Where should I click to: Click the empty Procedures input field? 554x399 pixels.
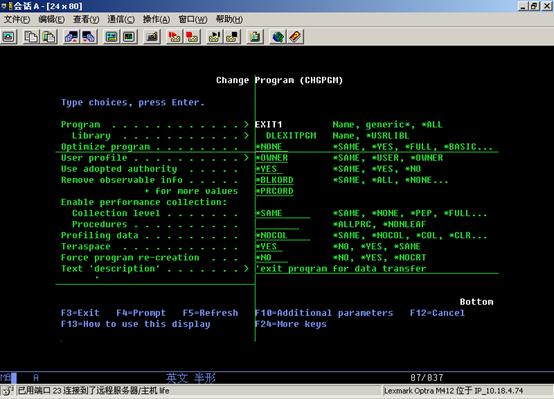(277, 224)
